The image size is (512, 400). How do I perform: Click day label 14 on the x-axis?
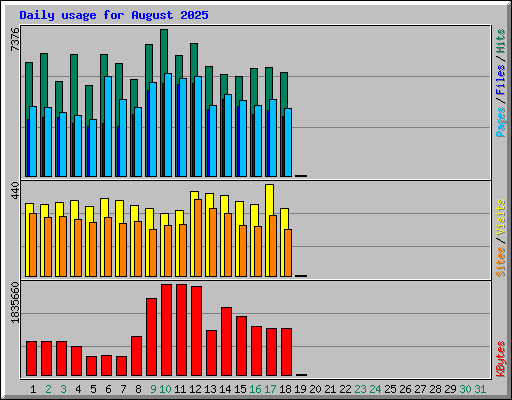point(225,389)
